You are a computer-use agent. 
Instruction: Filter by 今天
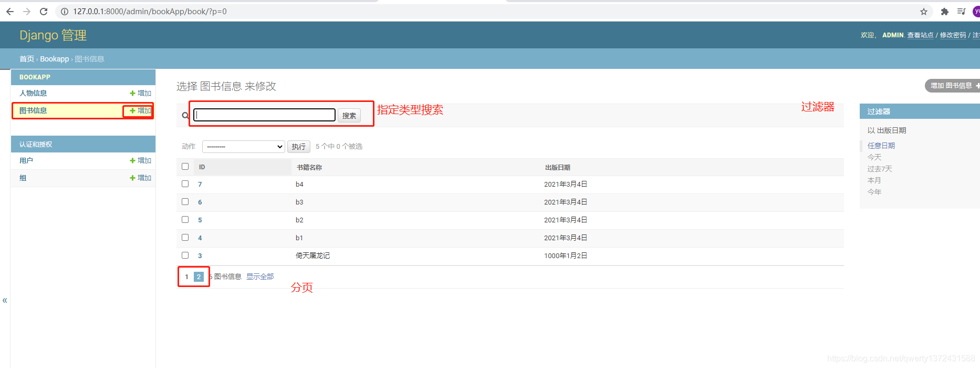pyautogui.click(x=874, y=157)
